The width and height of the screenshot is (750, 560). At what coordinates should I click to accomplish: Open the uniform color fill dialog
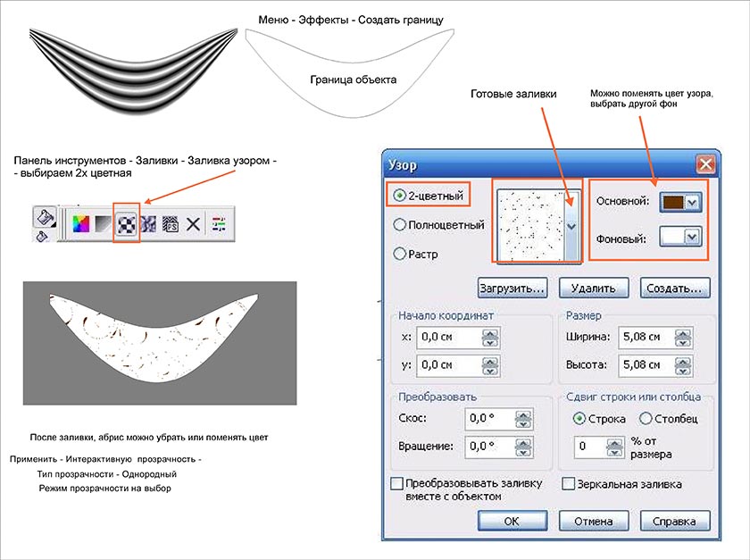coord(80,223)
